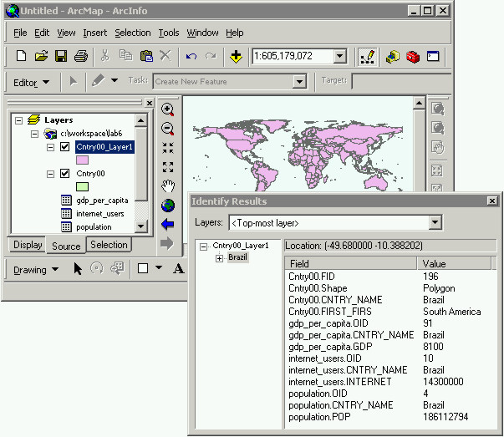Toggle the Cntry00 layer checkbox
Screen dimensions: 504x437
pos(64,174)
